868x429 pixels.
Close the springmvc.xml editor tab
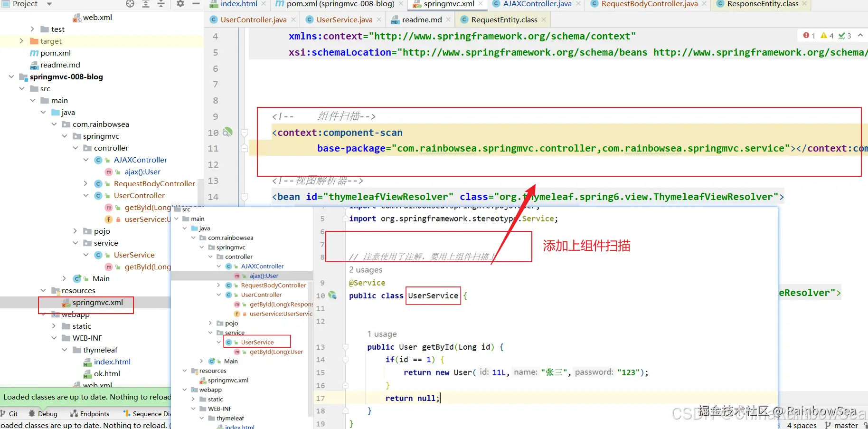(x=481, y=4)
